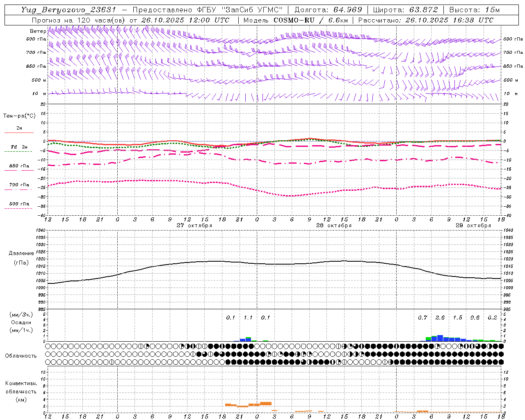Viewport: 525px width, 420px height.
Task: Click the 2.6 precipitation total value
Action: (440, 318)
